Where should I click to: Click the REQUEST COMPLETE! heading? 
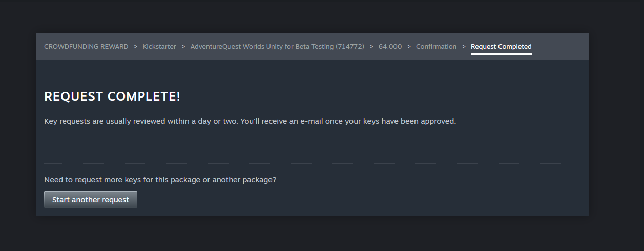tap(112, 96)
